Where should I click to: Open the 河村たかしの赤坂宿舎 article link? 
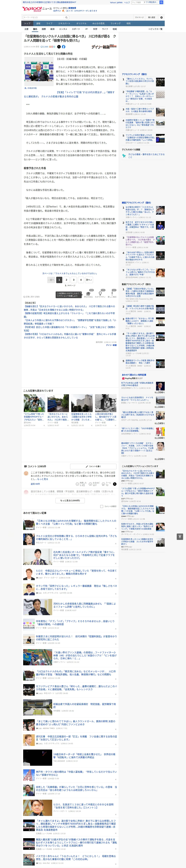click(84, 605)
